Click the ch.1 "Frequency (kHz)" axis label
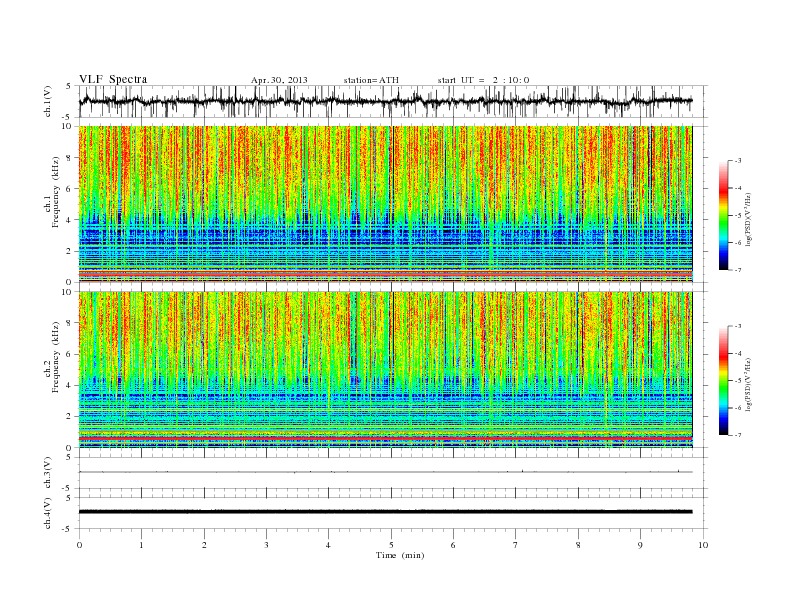Viewport: 792px width, 612px height. 56,192
